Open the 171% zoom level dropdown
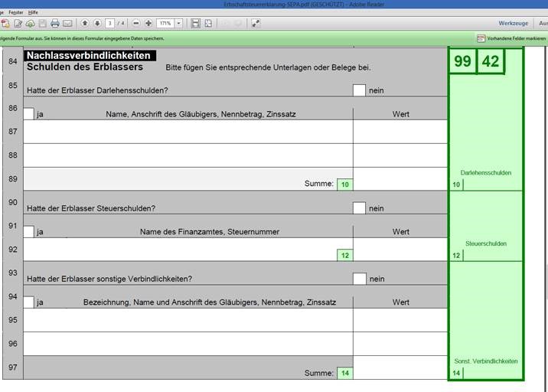Screen dimensions: 548x392 178,24
